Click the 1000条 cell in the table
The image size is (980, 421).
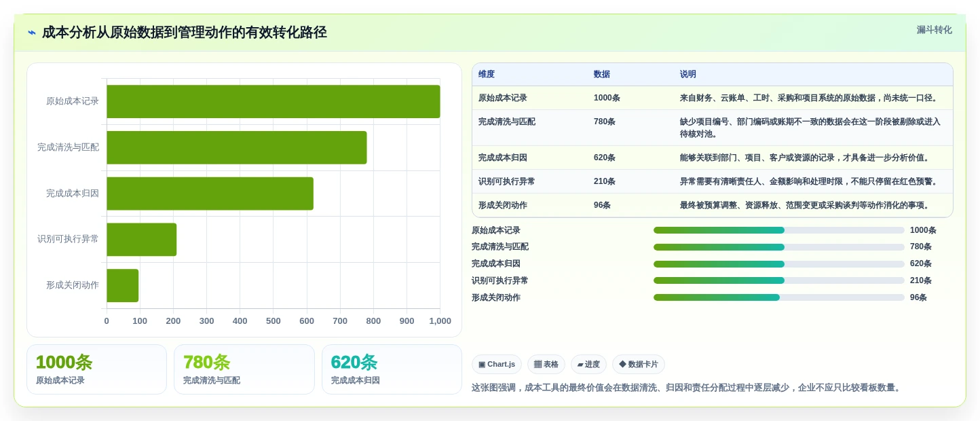607,98
